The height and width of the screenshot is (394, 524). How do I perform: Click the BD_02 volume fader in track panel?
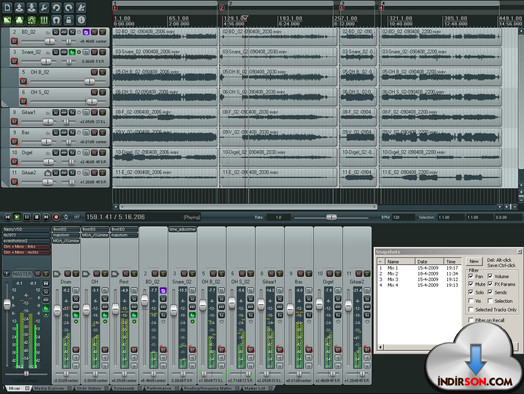coord(50,41)
